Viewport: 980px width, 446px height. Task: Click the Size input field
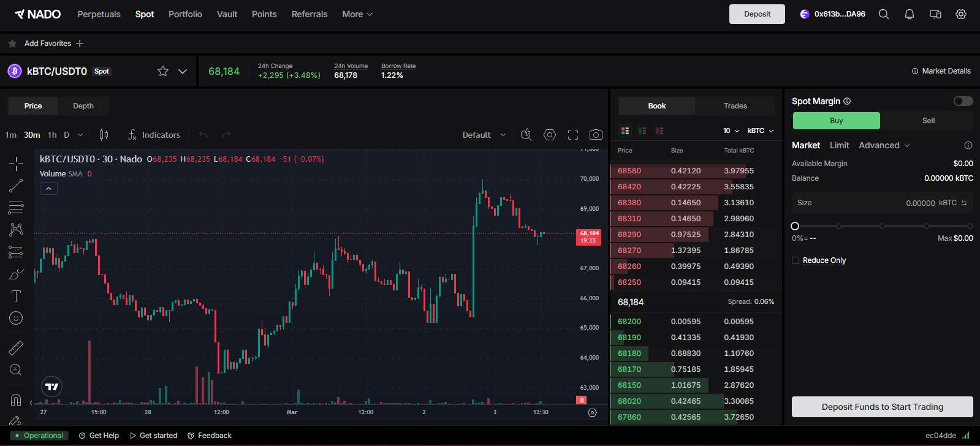[x=882, y=203]
